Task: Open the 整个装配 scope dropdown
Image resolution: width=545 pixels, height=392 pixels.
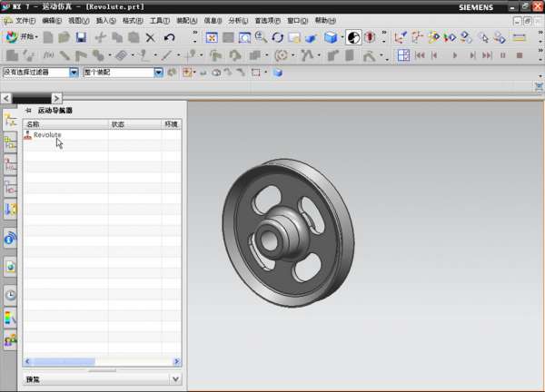Action: 159,73
